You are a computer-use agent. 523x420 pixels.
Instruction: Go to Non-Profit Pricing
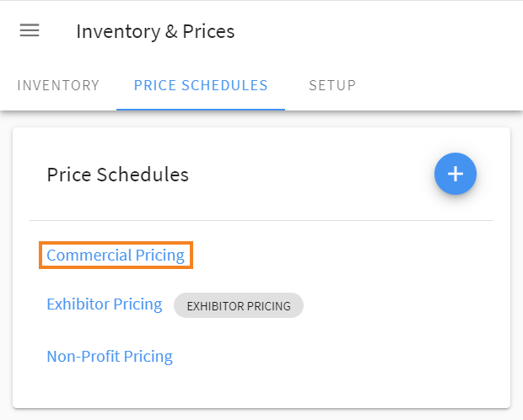point(110,357)
